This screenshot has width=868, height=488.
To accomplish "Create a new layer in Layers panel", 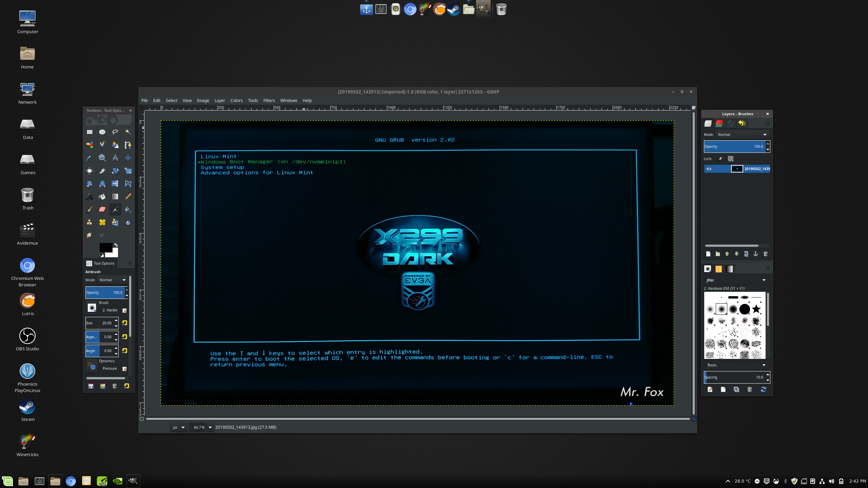I will 708,254.
